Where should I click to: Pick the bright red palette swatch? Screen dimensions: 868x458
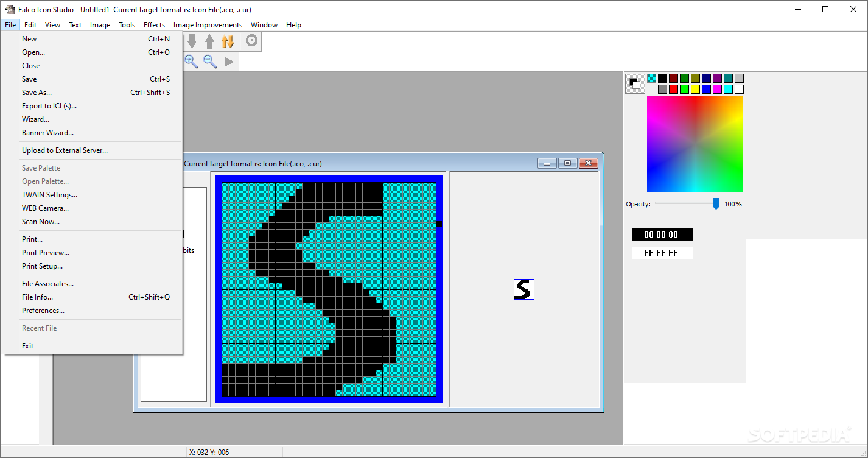point(673,89)
